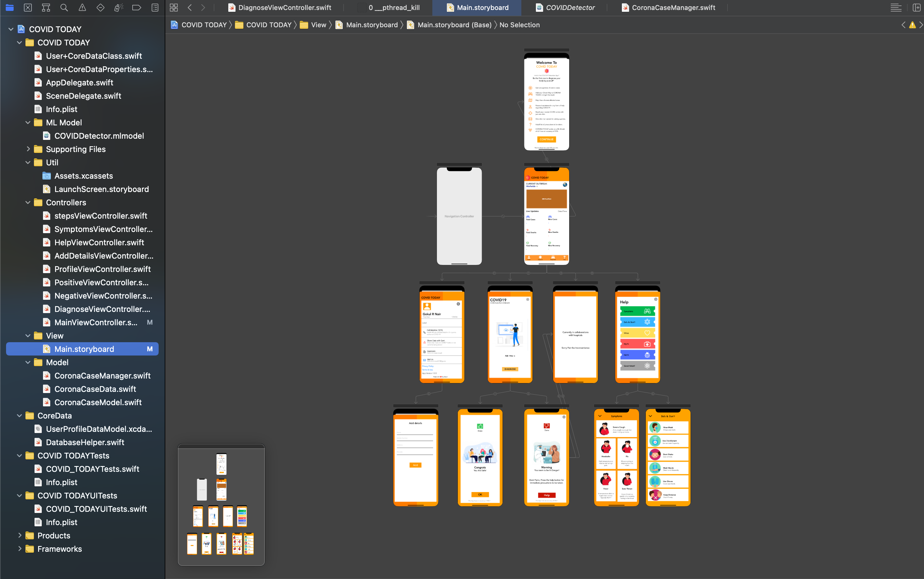Open the Find navigator magnifier
The height and width of the screenshot is (579, 924).
pos(64,8)
